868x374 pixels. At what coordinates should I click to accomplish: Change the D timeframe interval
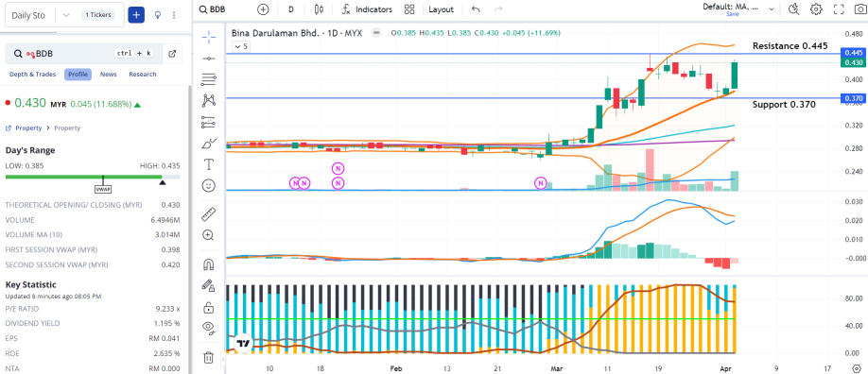tap(290, 9)
